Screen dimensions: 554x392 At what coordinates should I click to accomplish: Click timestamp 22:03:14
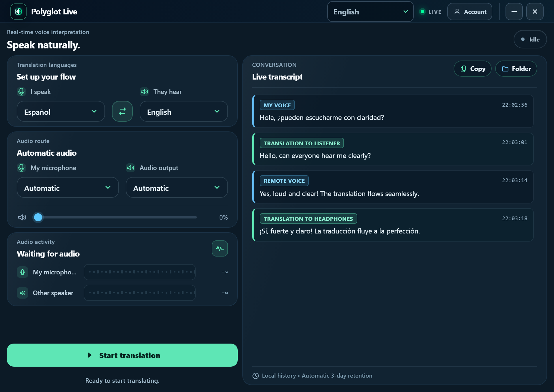click(x=514, y=180)
